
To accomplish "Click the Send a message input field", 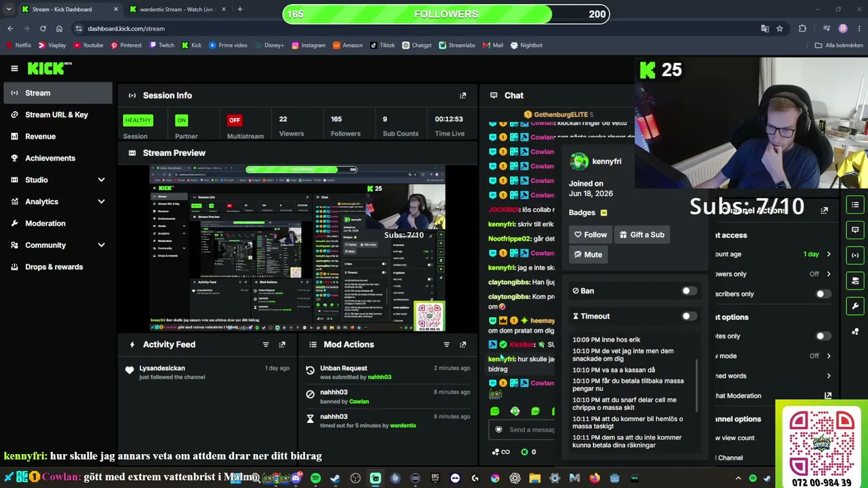I will tap(521, 429).
